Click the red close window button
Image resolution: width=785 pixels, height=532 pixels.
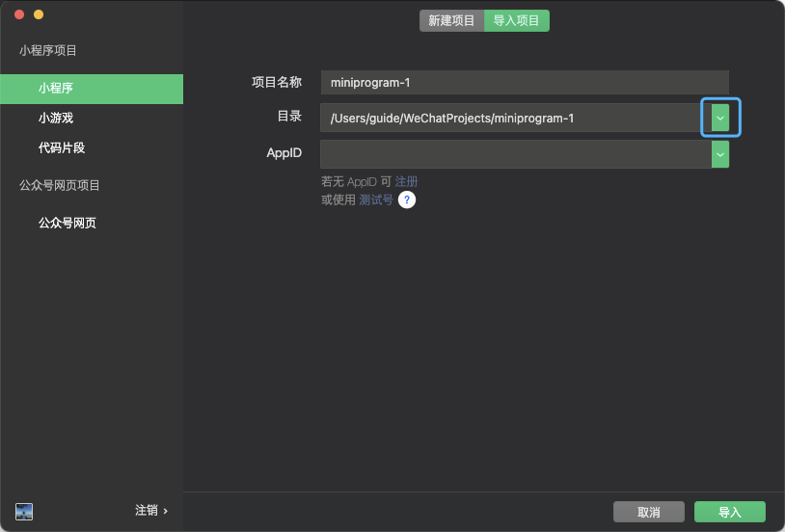click(19, 14)
